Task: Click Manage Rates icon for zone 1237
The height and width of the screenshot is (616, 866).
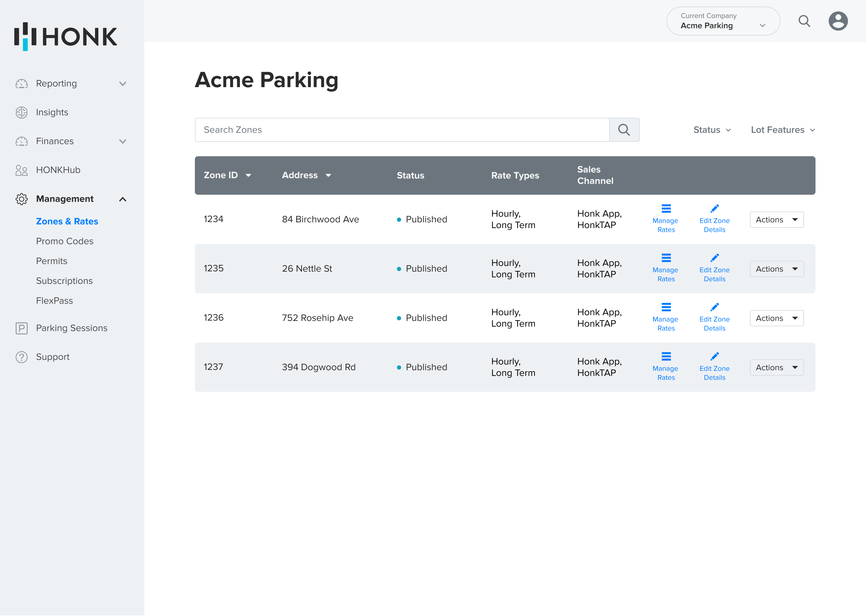Action: point(666,357)
